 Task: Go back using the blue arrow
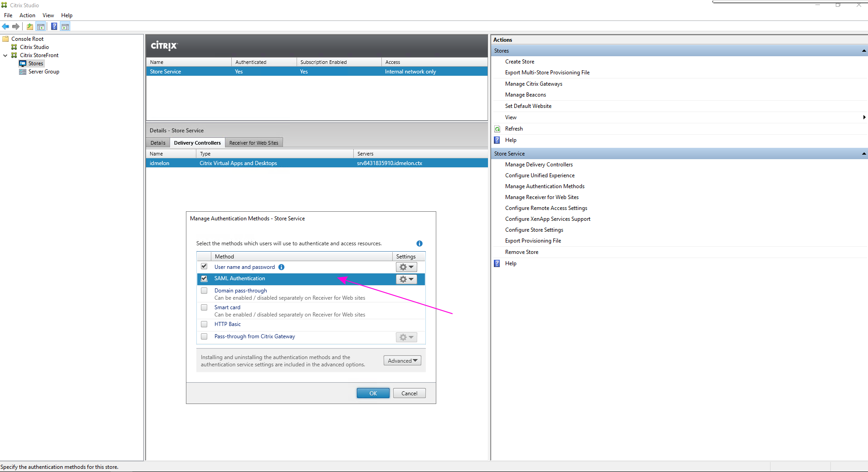5,26
